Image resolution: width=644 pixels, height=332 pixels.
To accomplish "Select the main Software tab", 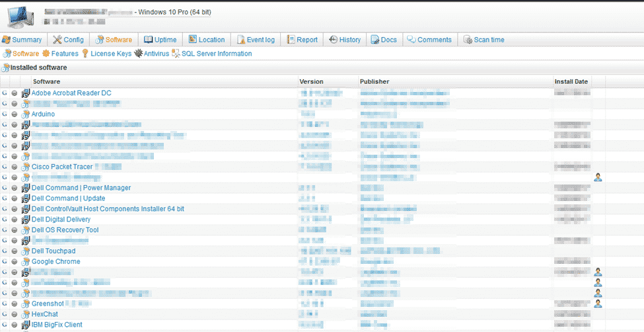I will click(x=114, y=40).
